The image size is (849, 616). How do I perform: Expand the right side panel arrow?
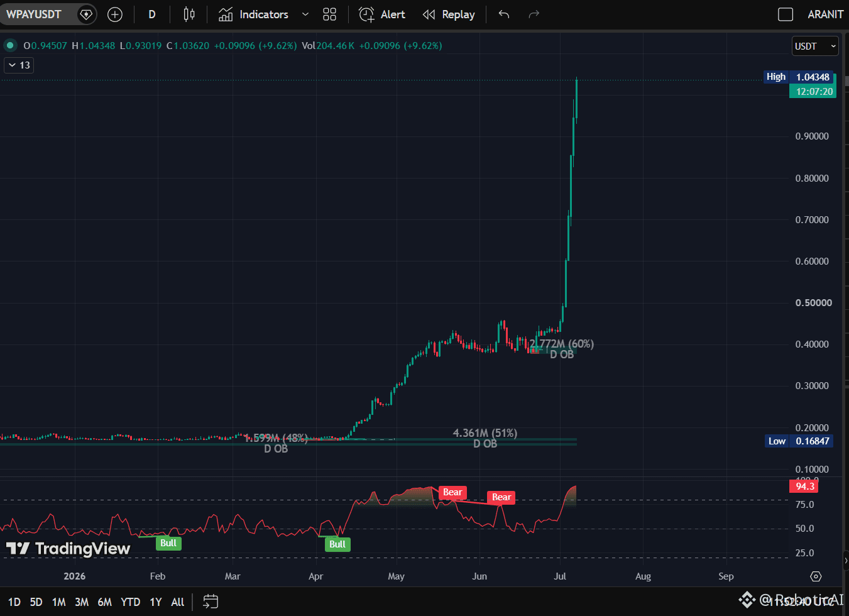pos(845,561)
